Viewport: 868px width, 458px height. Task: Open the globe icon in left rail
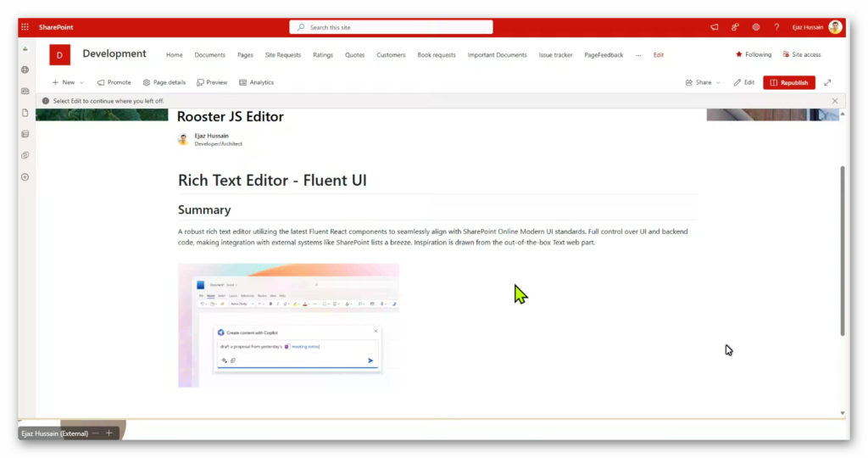(25, 70)
